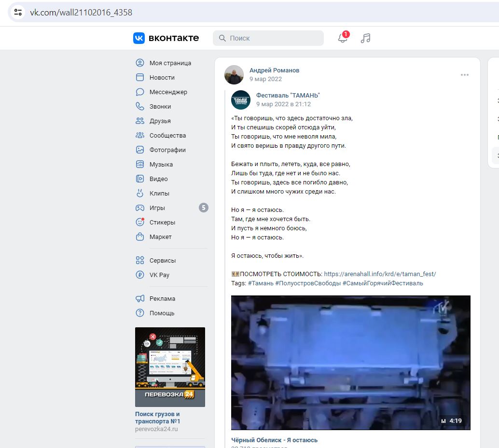Image resolution: width=499 pixels, height=448 pixels.
Task: Click the Реклама megaphone icon
Action: pos(139,298)
